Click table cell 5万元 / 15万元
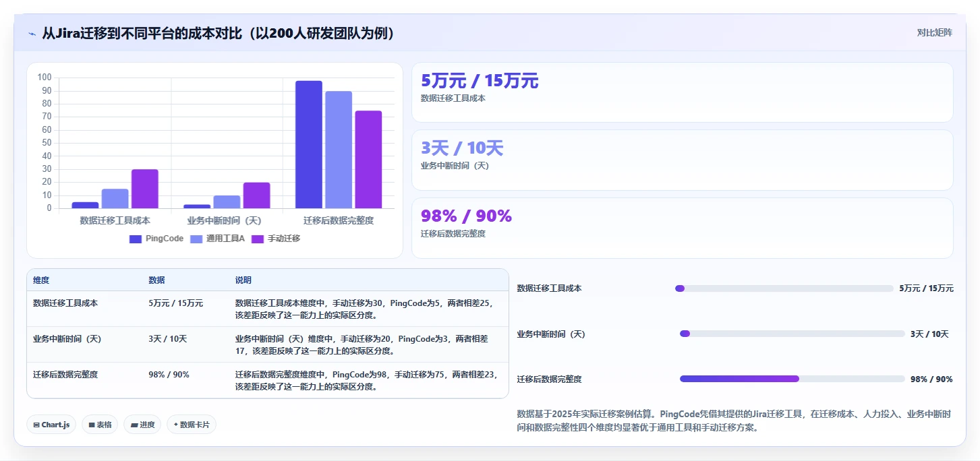Viewport: 980px width, 461px height. pyautogui.click(x=175, y=303)
